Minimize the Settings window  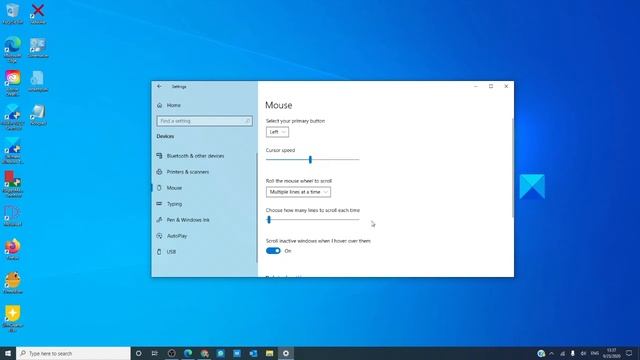(476, 87)
